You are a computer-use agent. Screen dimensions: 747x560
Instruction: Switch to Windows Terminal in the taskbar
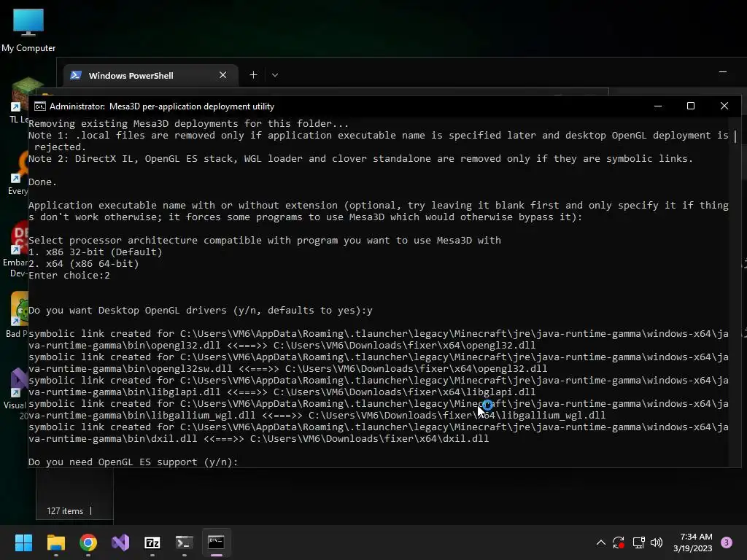click(184, 542)
